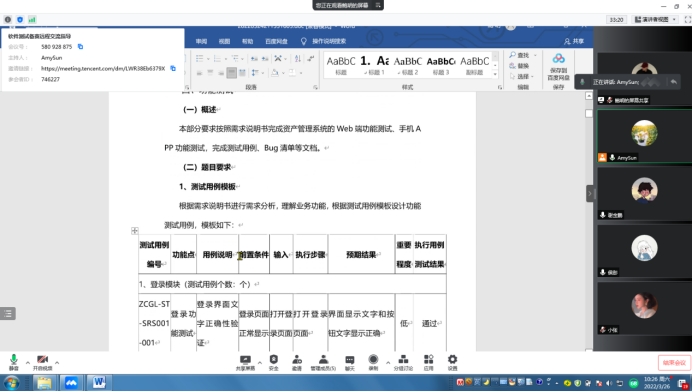Open the 安全 security shield icon
Image resolution: width=693 pixels, height=392 pixels.
click(274, 362)
